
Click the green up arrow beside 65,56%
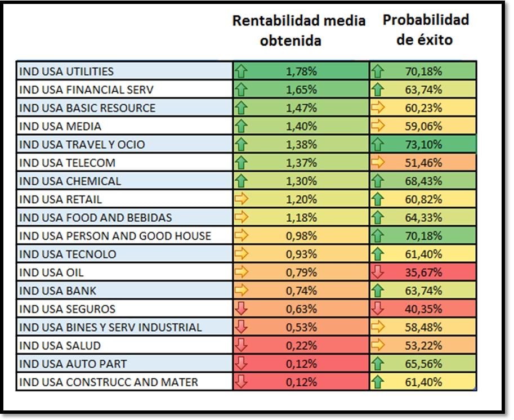[377, 364]
